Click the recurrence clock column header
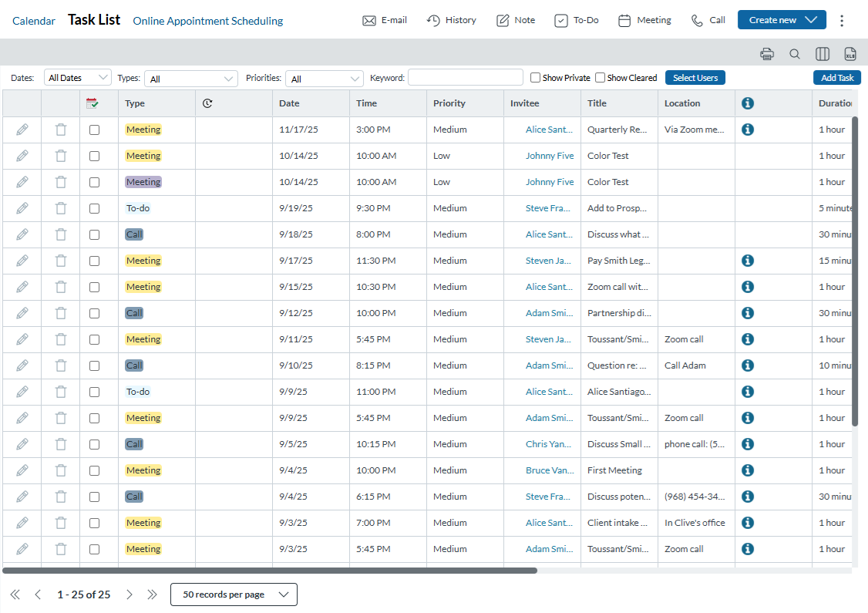The width and height of the screenshot is (868, 613). pos(207,103)
